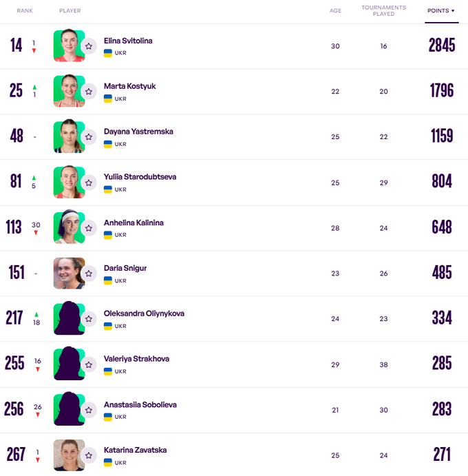This screenshot has height=476, width=468.
Task: Open Daria Snigur's player photo thumbnail
Action: click(x=67, y=273)
